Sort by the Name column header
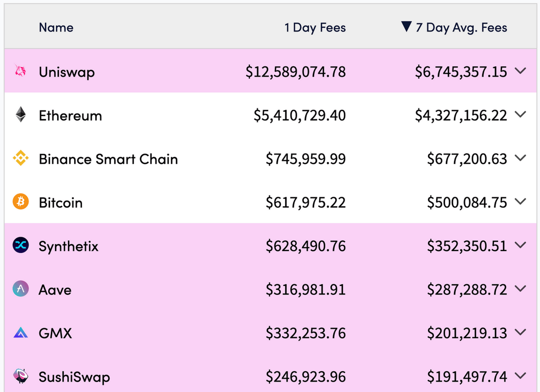The width and height of the screenshot is (540, 392). pyautogui.click(x=56, y=27)
